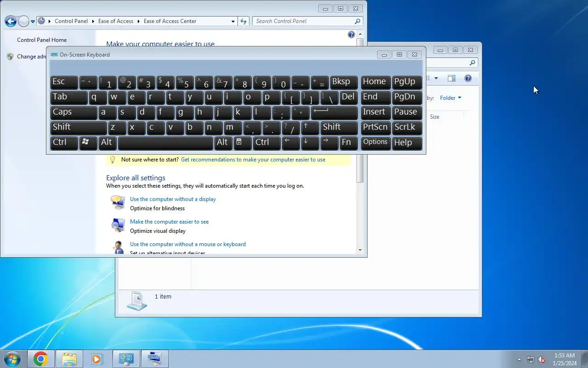The width and height of the screenshot is (588, 368).
Task: Click the up arrow key on keyboard
Action: click(x=310, y=128)
